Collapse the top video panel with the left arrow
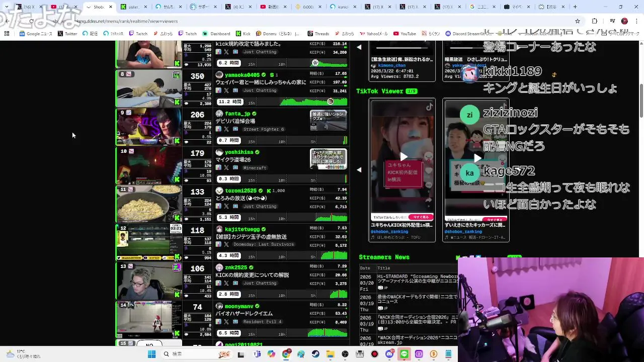Screen dimensions: 644x362 (359, 47)
